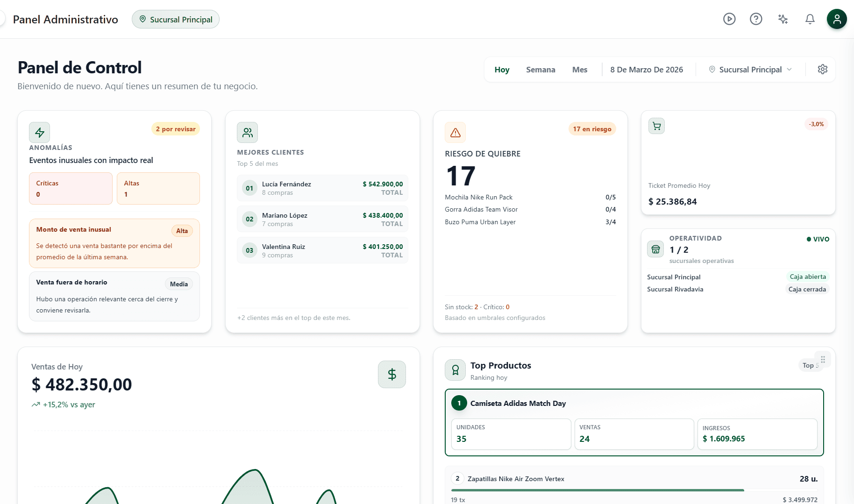Click the big 17 risk count
Image resolution: width=854 pixels, height=504 pixels.
pyautogui.click(x=461, y=176)
